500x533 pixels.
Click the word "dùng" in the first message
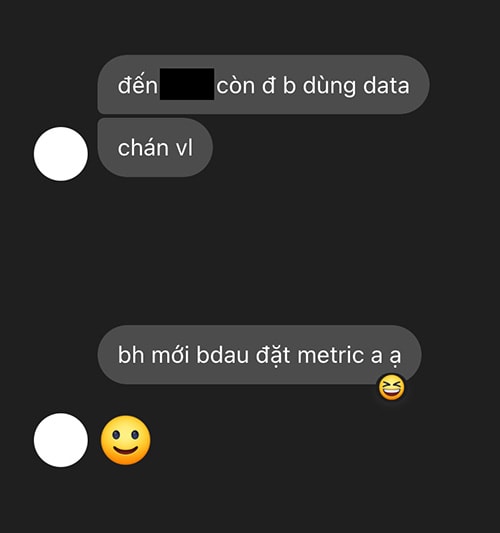pyautogui.click(x=329, y=86)
